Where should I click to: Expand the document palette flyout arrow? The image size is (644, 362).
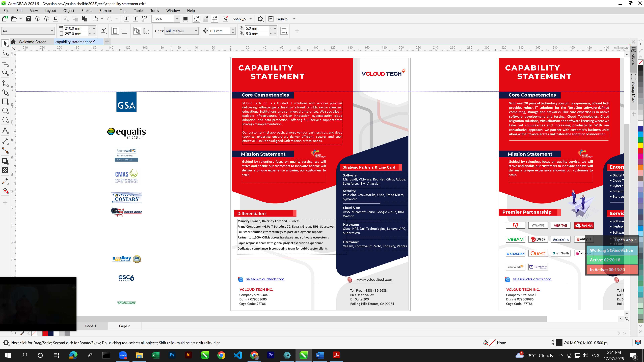tap(15, 333)
